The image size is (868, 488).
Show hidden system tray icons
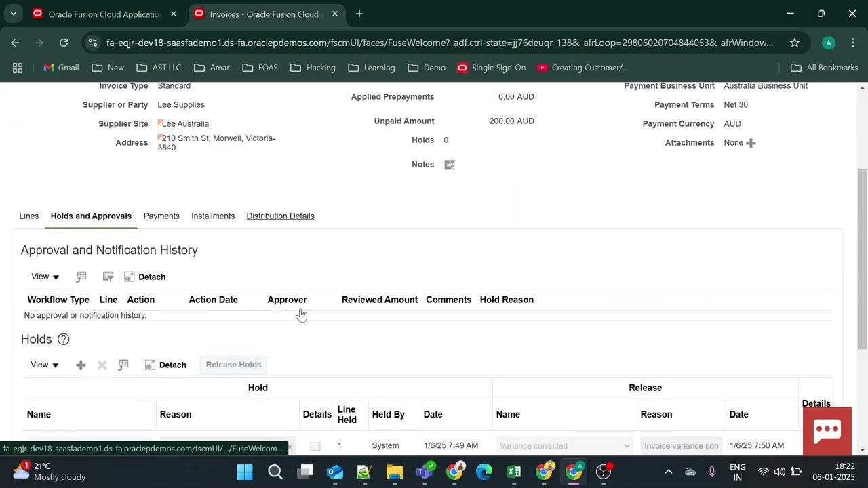click(x=668, y=472)
